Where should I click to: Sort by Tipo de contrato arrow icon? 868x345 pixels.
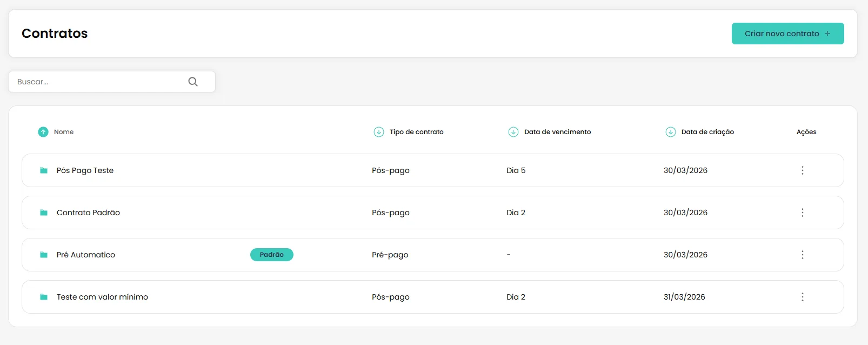pos(379,132)
